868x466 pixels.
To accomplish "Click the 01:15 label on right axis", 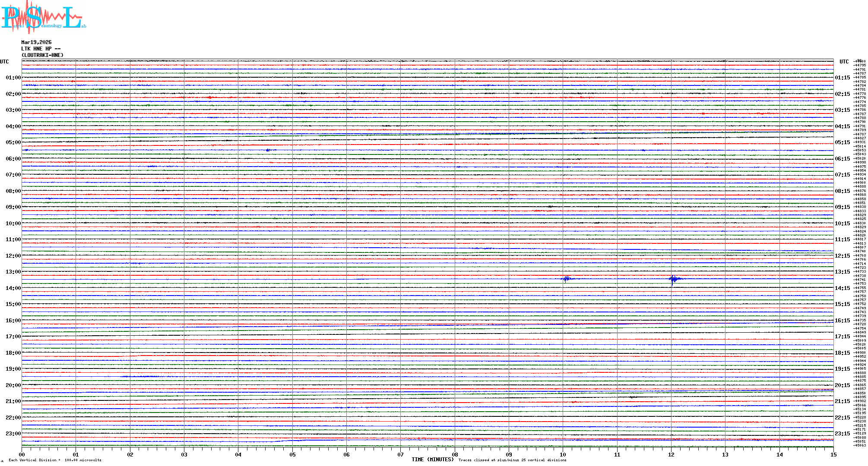I will (x=842, y=78).
